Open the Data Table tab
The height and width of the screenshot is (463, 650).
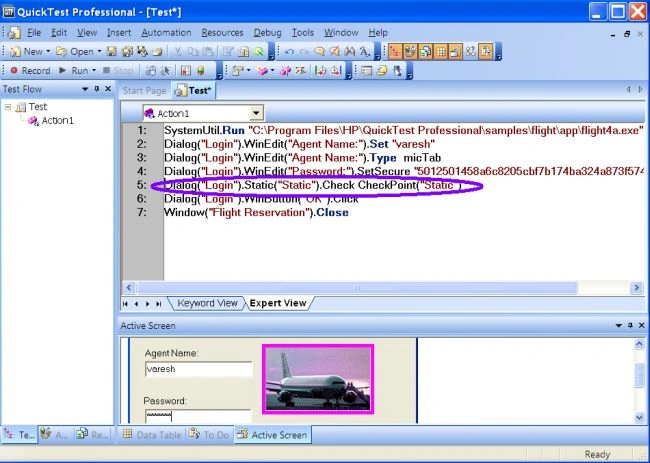click(x=152, y=434)
